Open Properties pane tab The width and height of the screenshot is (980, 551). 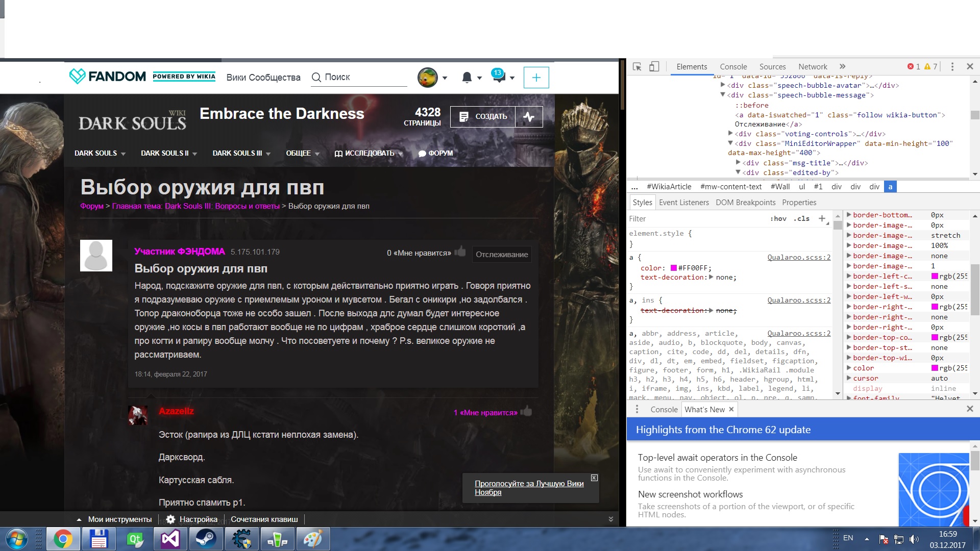pyautogui.click(x=799, y=203)
